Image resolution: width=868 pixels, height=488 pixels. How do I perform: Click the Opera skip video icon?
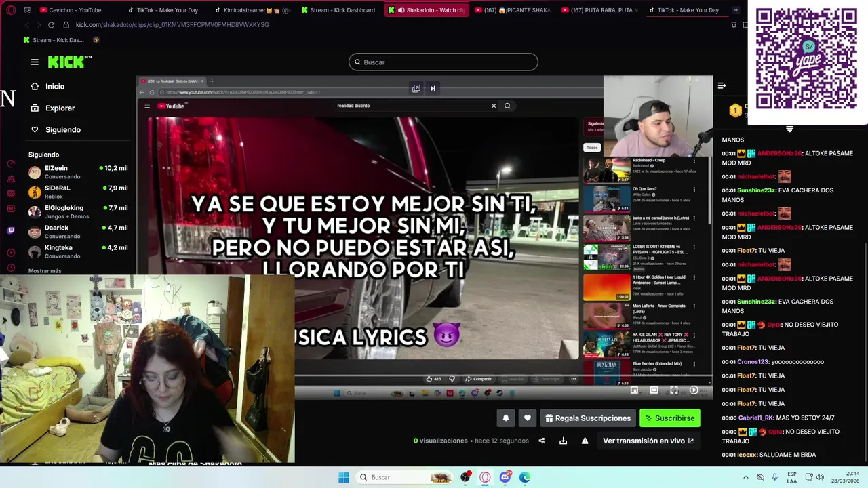(433, 88)
